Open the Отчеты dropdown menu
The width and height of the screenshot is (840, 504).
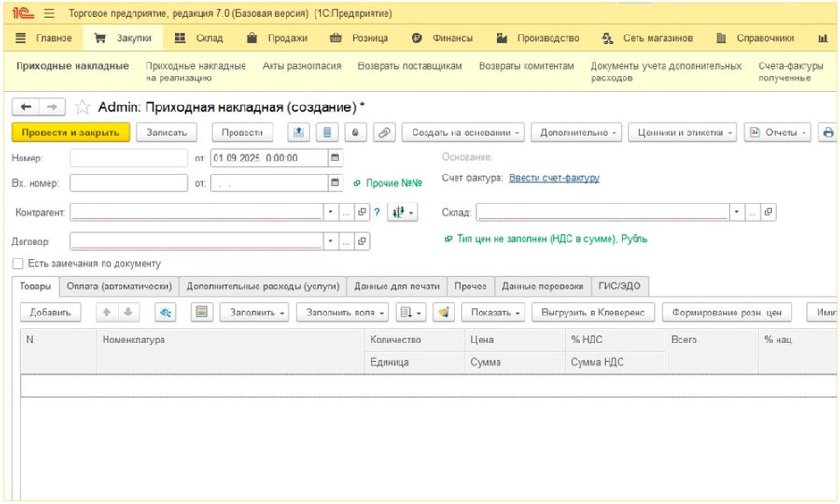click(x=777, y=133)
